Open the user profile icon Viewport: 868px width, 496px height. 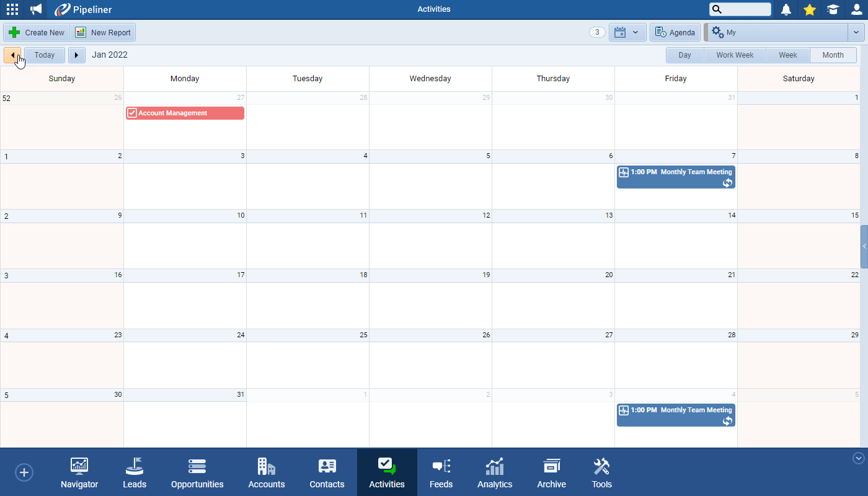(x=856, y=9)
